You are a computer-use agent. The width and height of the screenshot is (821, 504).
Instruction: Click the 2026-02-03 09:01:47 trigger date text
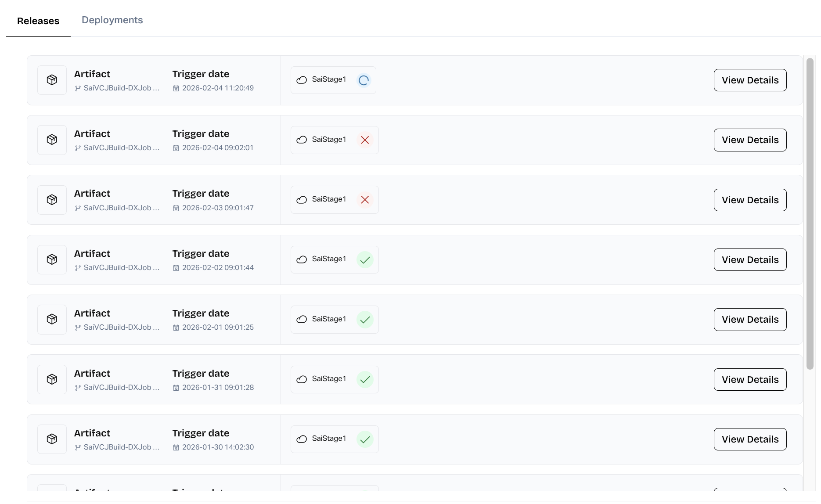[218, 208]
